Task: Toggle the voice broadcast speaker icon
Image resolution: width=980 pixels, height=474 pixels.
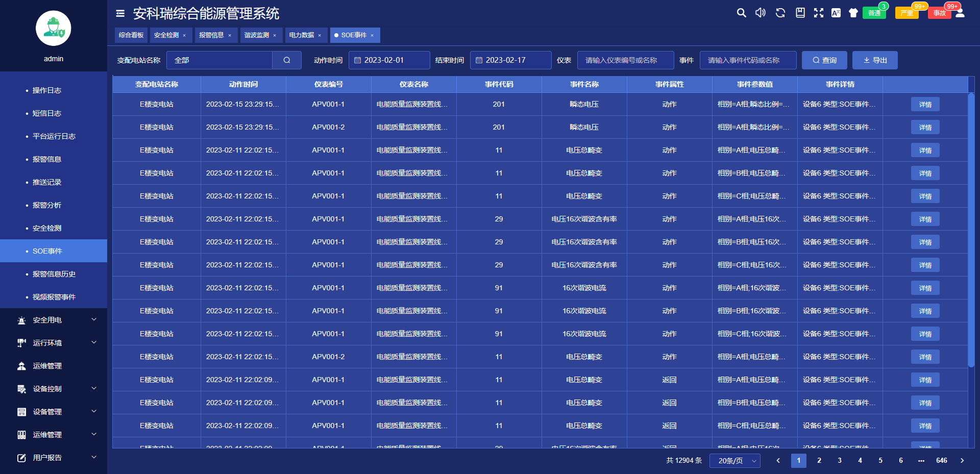Action: point(760,13)
